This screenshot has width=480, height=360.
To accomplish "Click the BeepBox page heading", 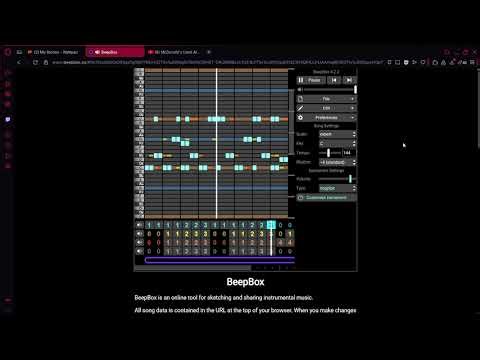I will click(245, 282).
